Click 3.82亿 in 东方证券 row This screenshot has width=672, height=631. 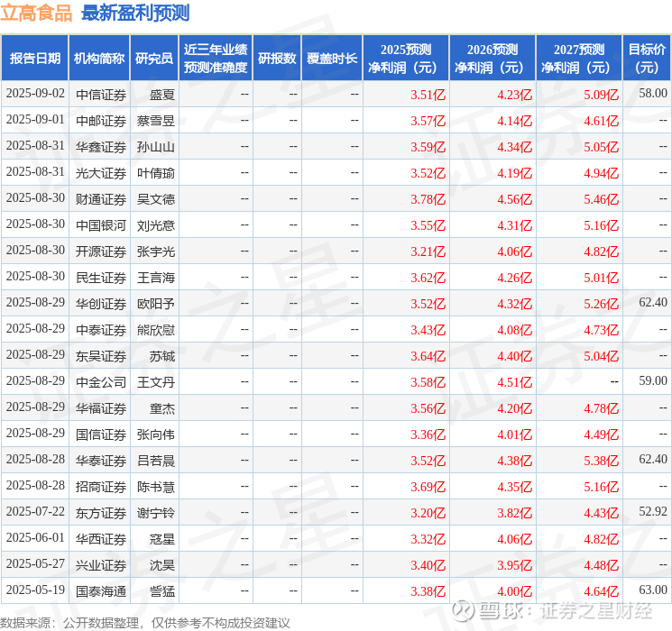(x=515, y=513)
